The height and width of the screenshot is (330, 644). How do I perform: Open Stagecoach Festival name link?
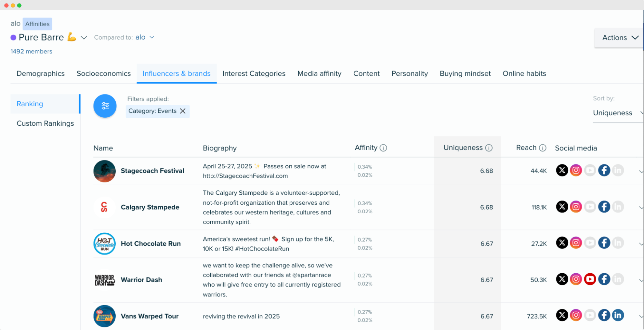coord(152,171)
